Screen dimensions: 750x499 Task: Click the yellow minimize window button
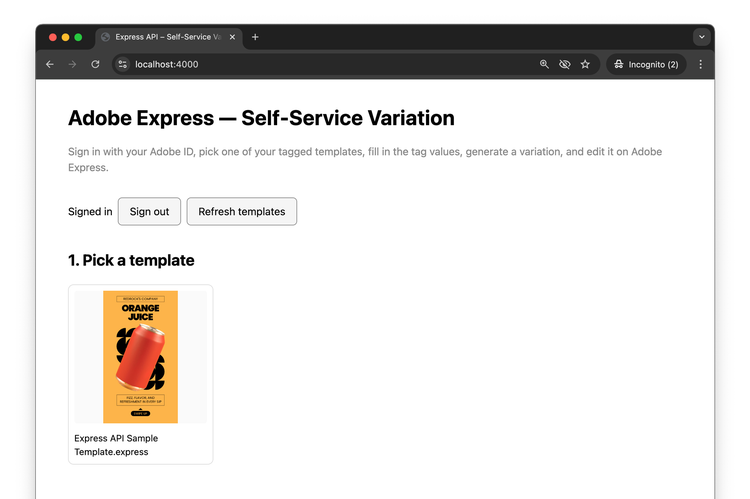(66, 37)
